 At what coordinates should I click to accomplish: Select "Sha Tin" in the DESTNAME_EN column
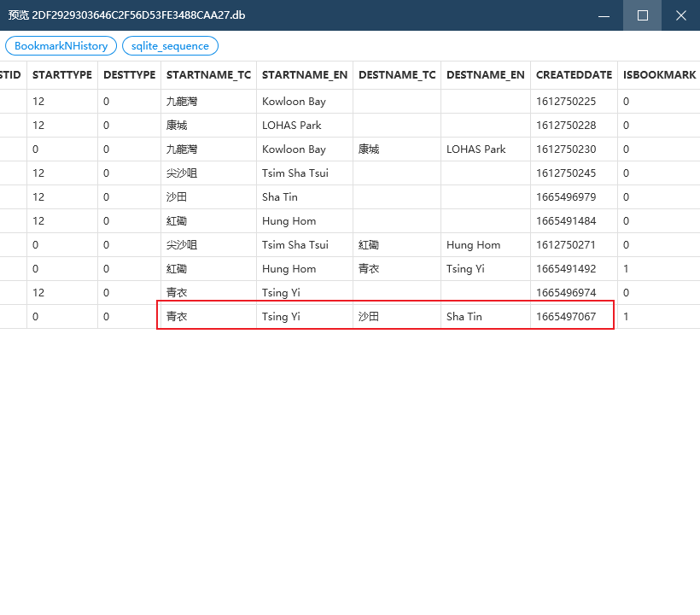(x=464, y=316)
